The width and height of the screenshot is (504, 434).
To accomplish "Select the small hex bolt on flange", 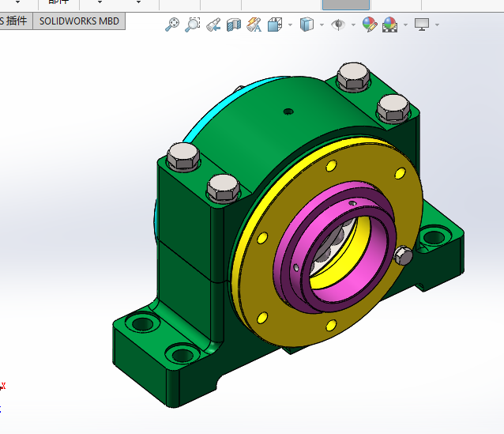I will coord(404,255).
